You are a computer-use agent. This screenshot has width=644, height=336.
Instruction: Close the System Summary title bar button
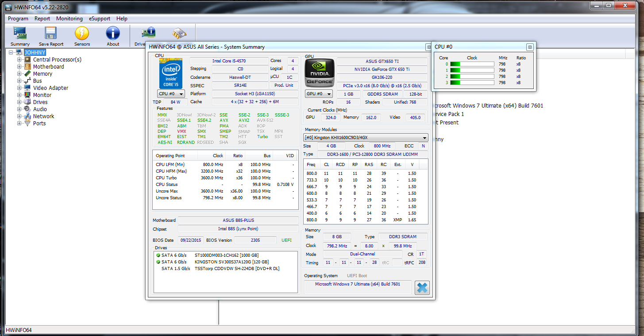click(x=429, y=47)
